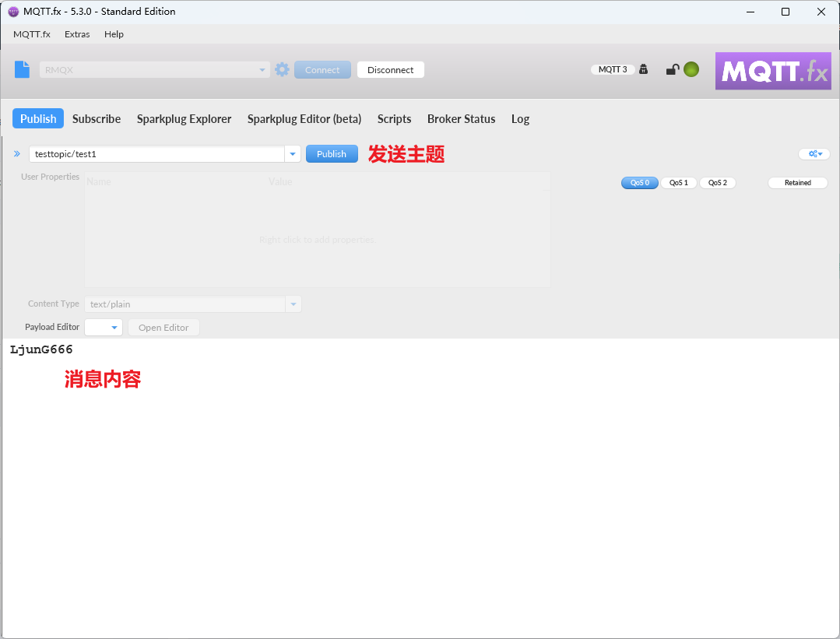Expand the double-chevron topic arrow
840x639 pixels.
tap(17, 154)
